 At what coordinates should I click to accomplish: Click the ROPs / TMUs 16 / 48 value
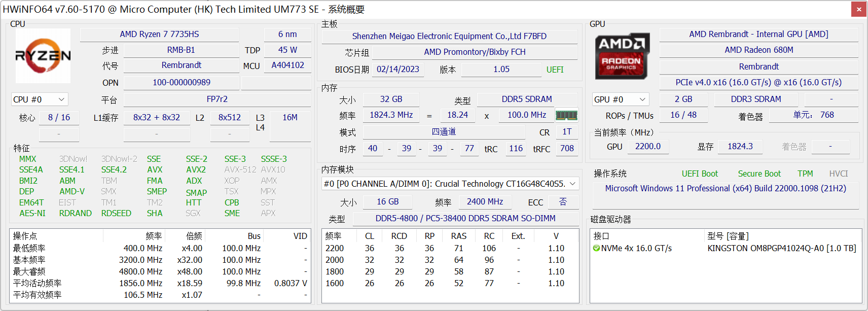683,115
